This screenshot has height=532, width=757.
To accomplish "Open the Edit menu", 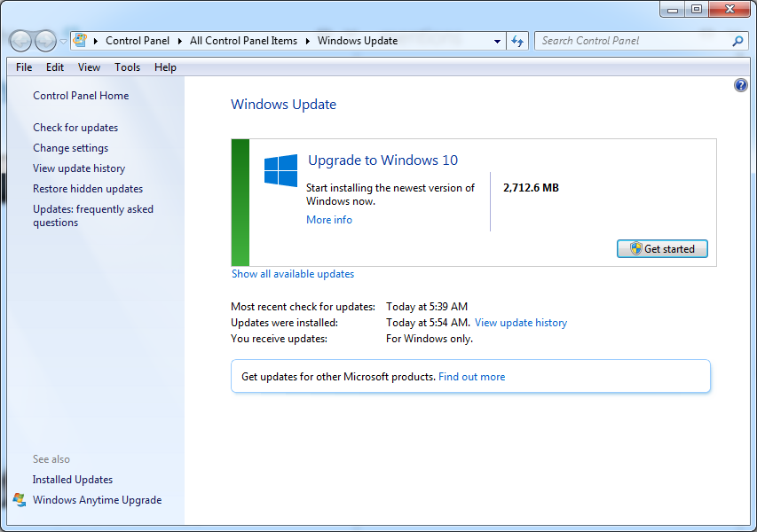I will coord(55,67).
